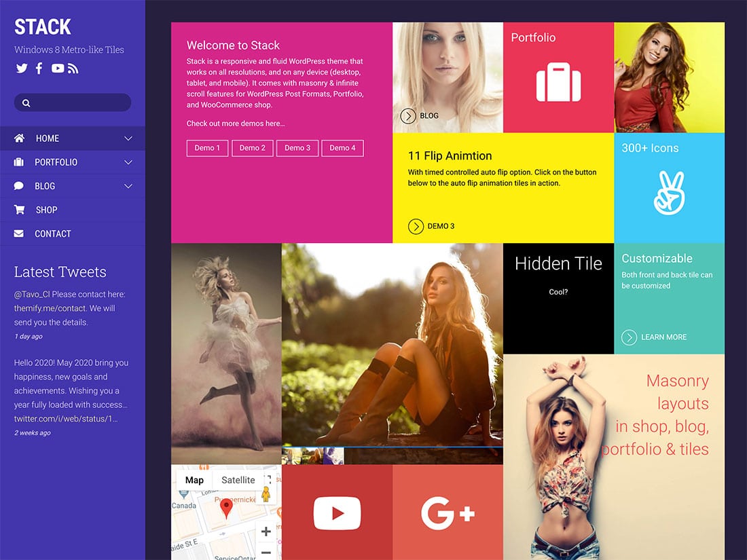Expand the BLOG submenu chevron
This screenshot has height=560, width=747.
(128, 186)
